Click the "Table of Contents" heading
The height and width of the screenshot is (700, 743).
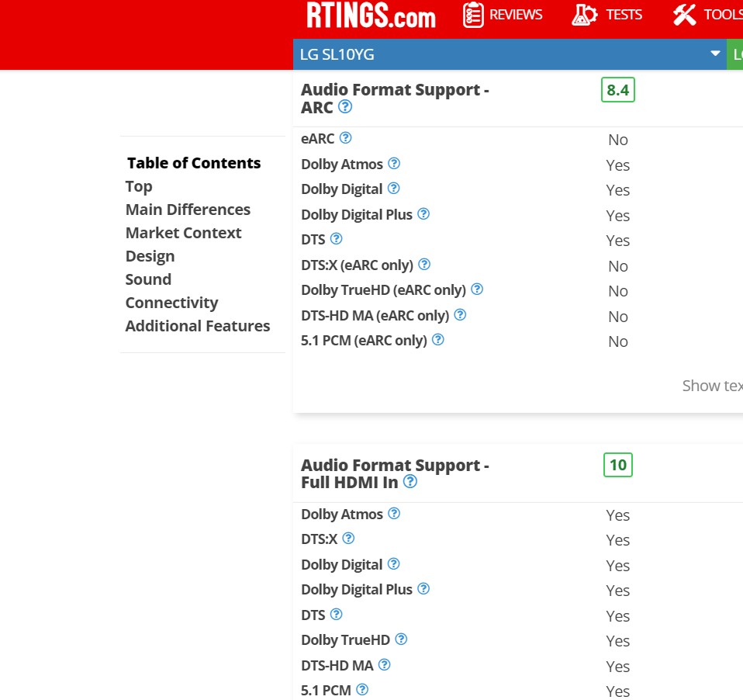click(x=194, y=163)
